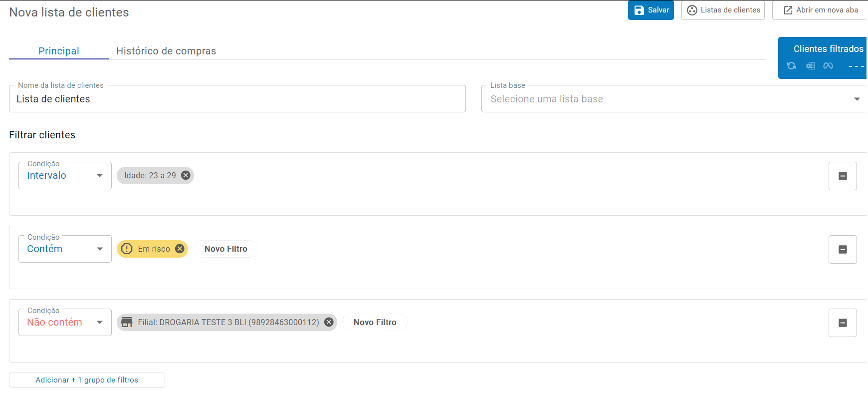Click the Filtrar clientes heading

(x=42, y=135)
